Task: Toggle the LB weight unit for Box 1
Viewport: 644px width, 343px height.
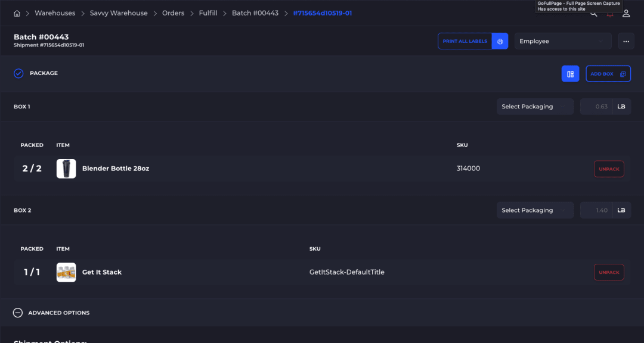Action: (x=621, y=107)
